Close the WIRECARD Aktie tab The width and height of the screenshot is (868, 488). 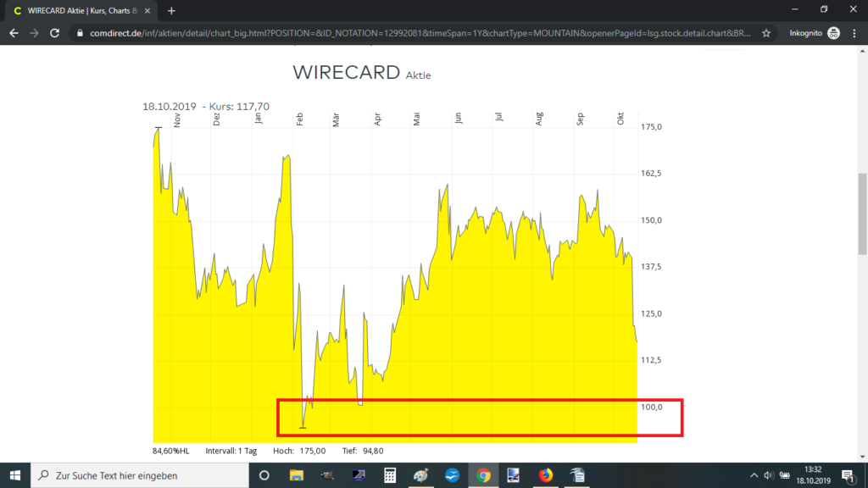coord(147,10)
